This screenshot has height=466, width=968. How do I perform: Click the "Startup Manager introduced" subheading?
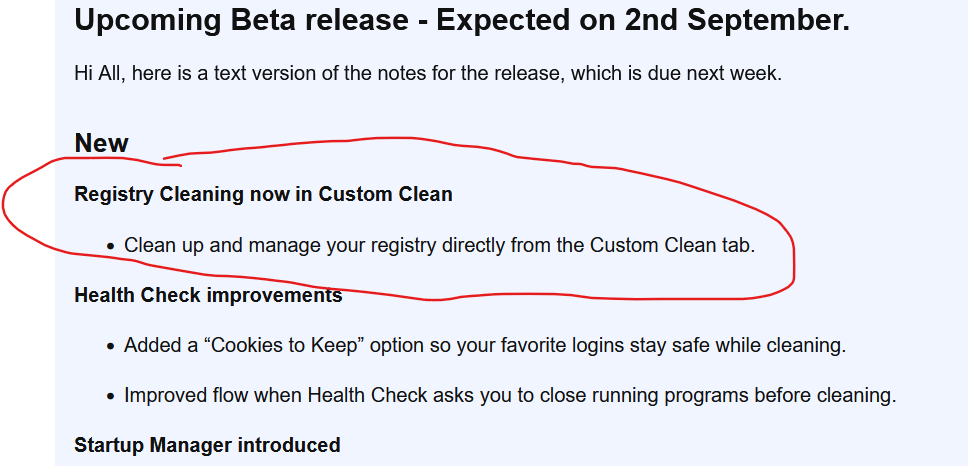click(207, 445)
